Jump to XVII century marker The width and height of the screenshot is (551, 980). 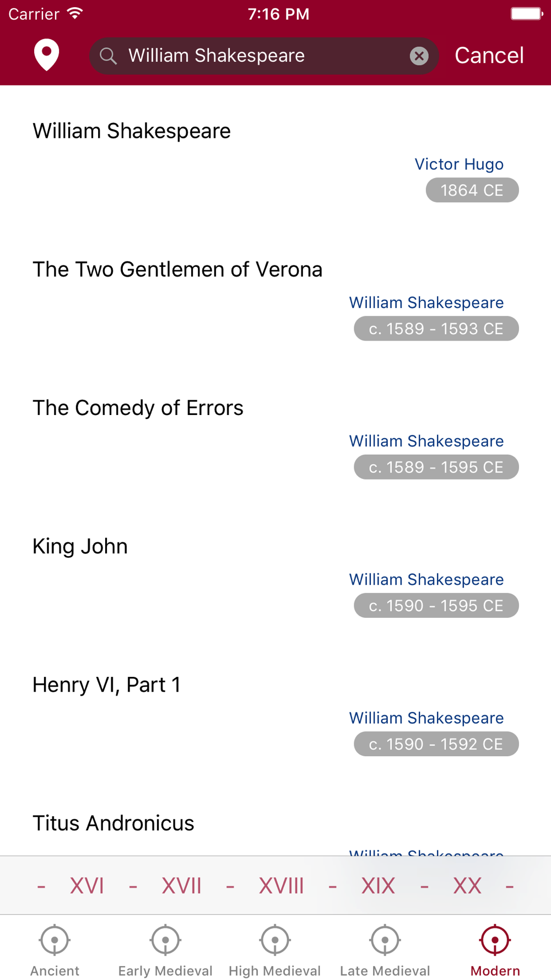point(181,886)
